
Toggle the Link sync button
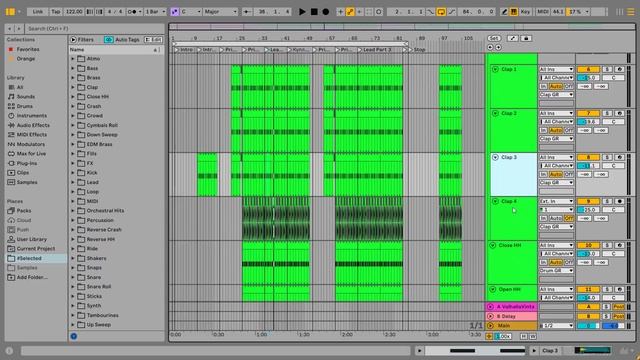(x=38, y=12)
